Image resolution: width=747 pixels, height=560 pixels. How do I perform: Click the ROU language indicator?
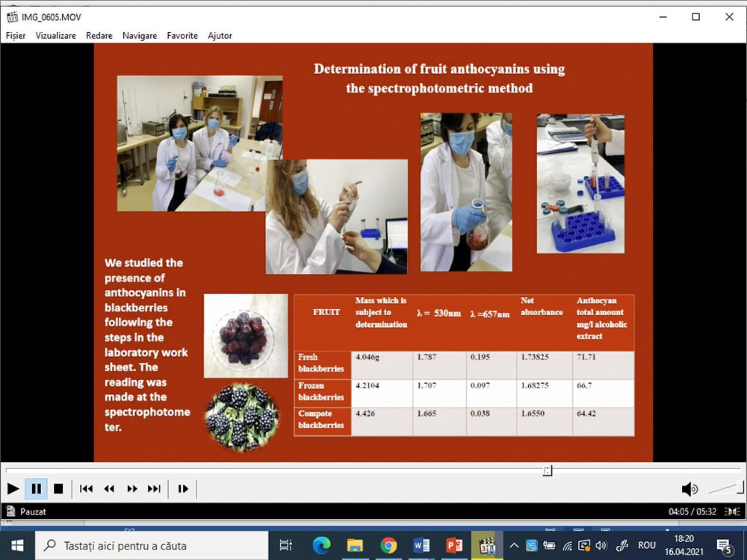pos(647,546)
